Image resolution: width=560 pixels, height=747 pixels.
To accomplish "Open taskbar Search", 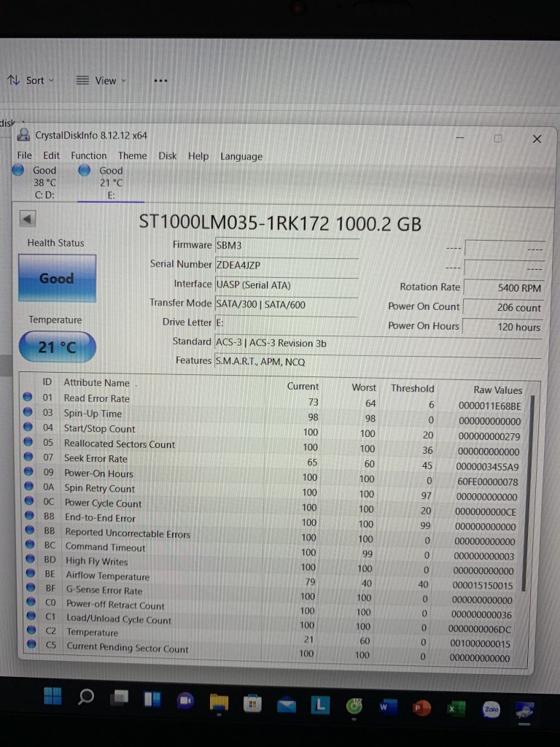I will point(86,697).
